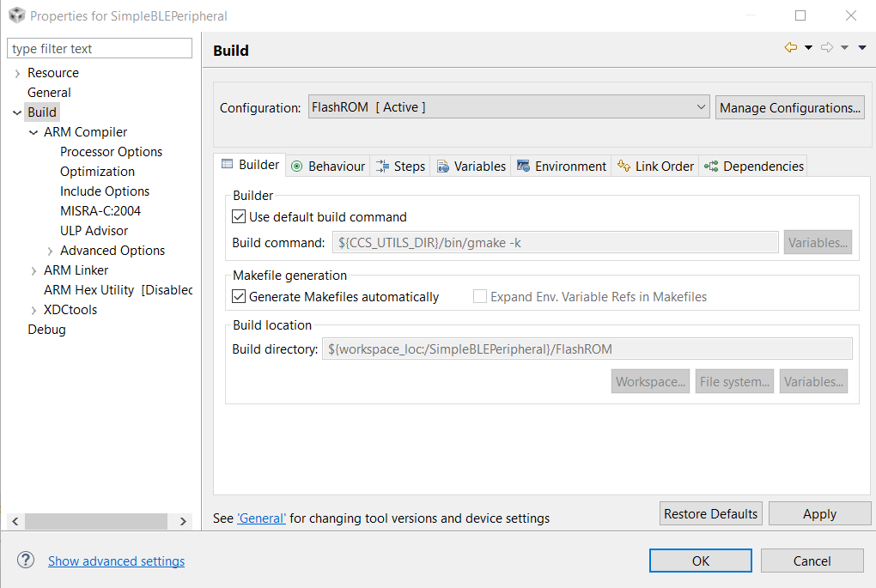Click the tree horizontal scrollbar thumb
The width and height of the screenshot is (876, 588).
pyautogui.click(x=95, y=522)
